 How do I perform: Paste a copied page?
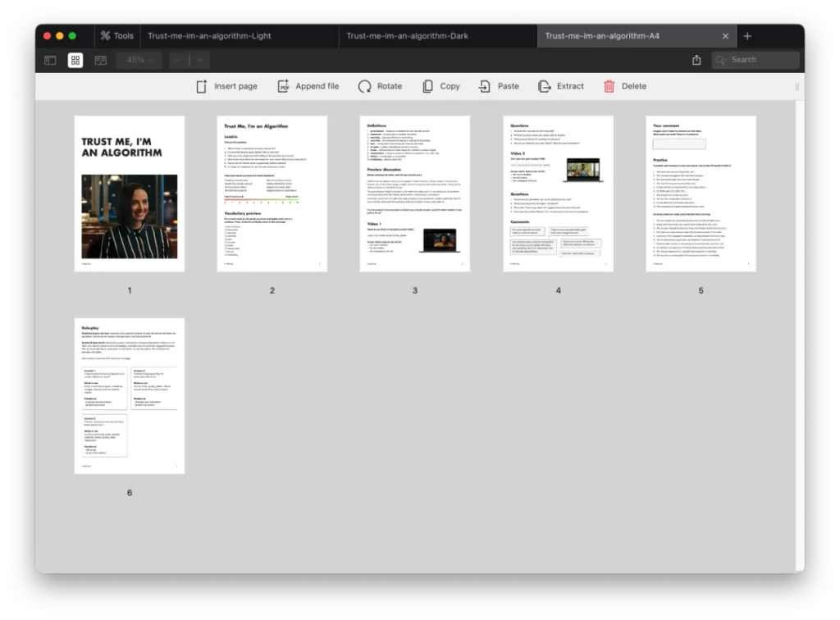[x=498, y=85]
